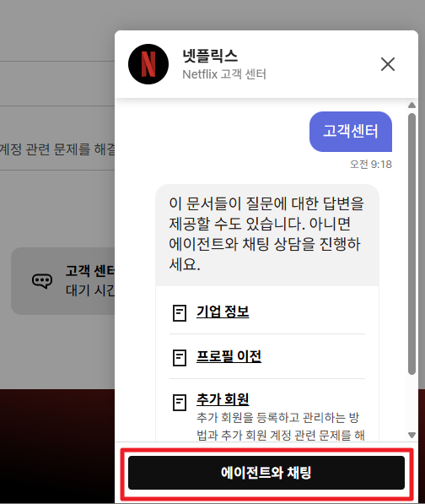Click the chat scrollbar thumb
425x504 pixels.
click(412, 244)
